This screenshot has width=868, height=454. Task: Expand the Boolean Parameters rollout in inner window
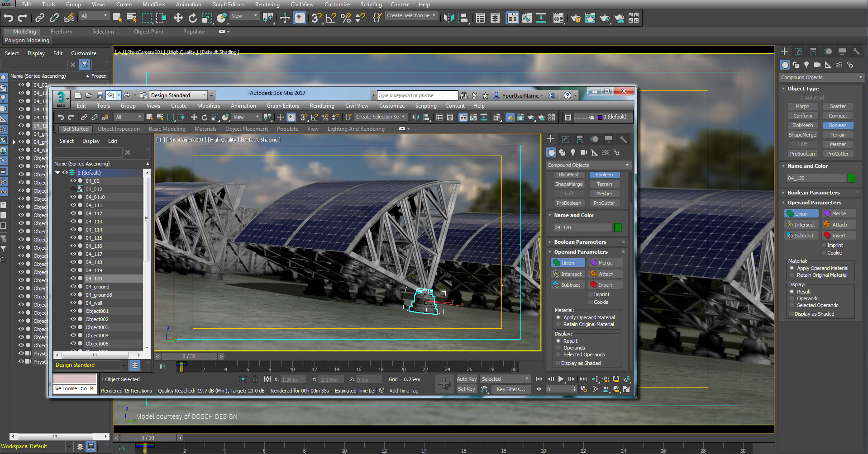point(580,242)
